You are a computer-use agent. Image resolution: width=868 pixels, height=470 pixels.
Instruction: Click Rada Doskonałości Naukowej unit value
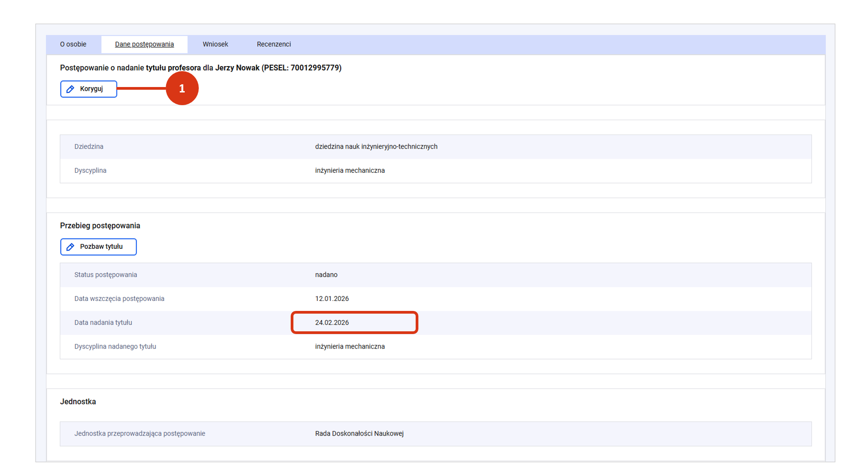(x=359, y=434)
